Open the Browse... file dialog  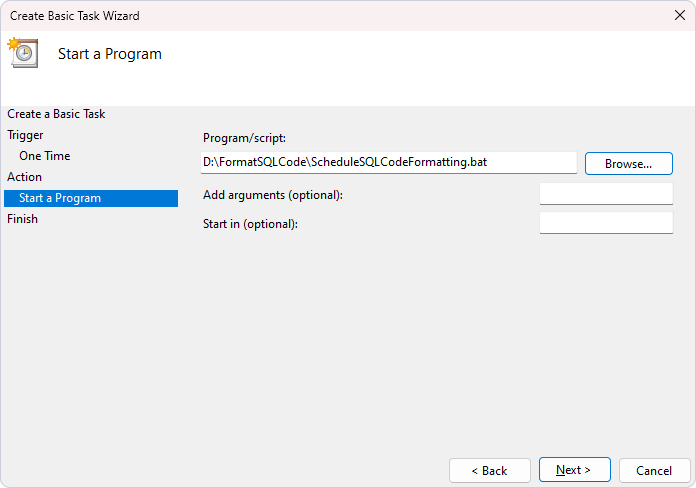[629, 163]
